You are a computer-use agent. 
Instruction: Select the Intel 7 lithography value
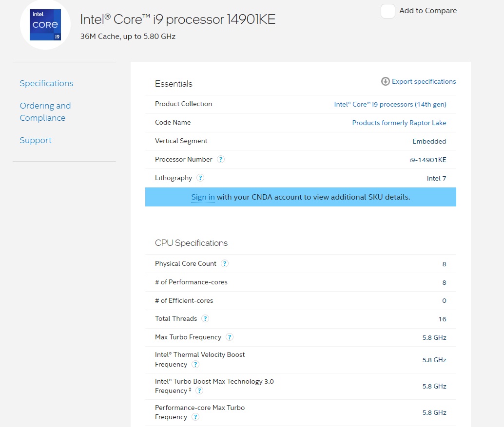click(x=437, y=178)
